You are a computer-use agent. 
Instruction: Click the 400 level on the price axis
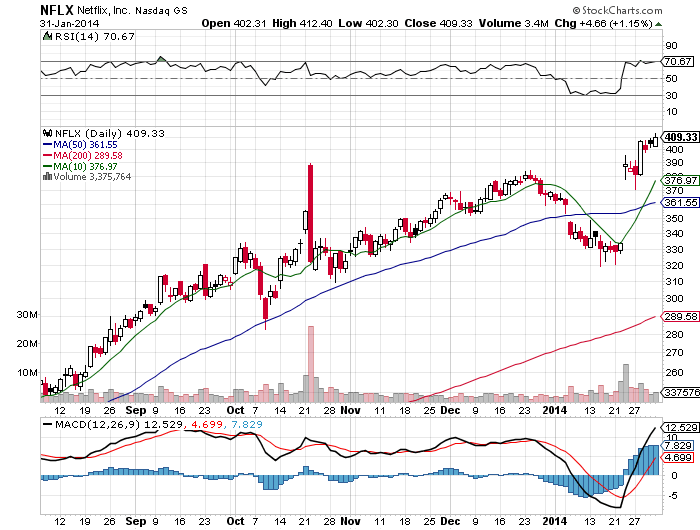[674, 150]
